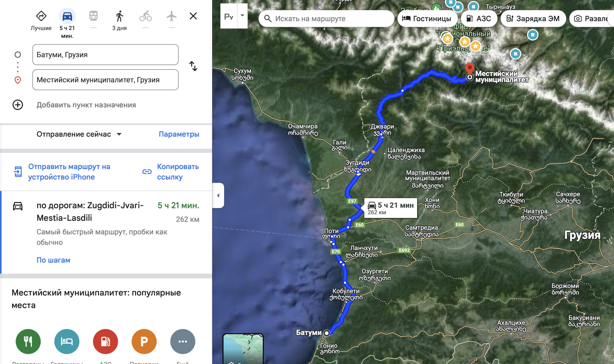614x364 pixels.
Task: Click the Батуми, Грузия origin field
Action: [105, 55]
